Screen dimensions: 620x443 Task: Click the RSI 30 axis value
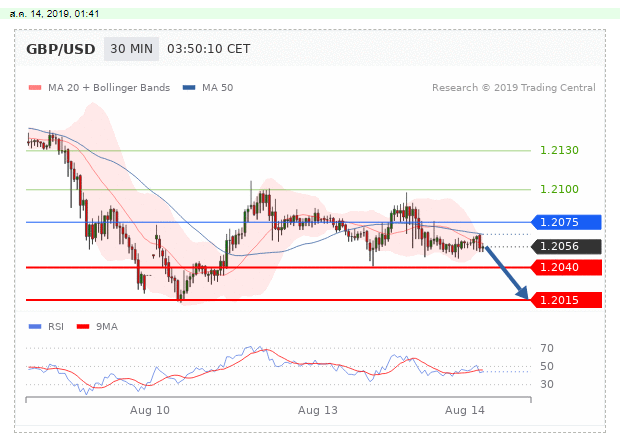547,384
